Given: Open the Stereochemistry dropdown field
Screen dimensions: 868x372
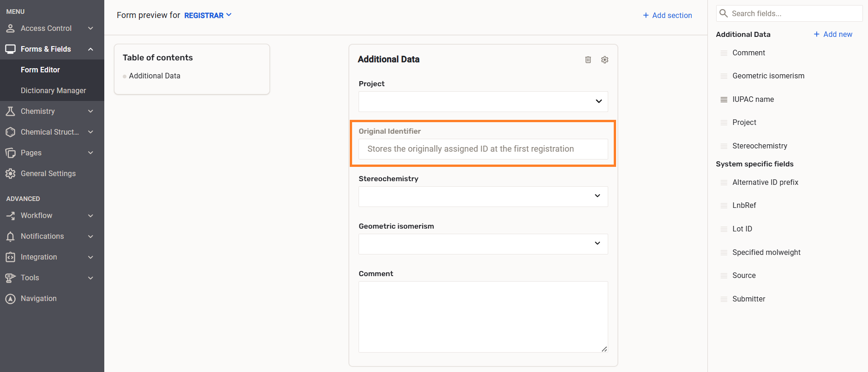Looking at the screenshot, I should [483, 196].
